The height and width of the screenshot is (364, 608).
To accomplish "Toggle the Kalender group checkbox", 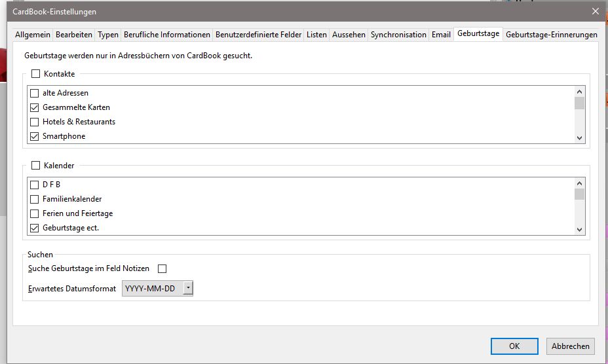I will click(x=35, y=166).
